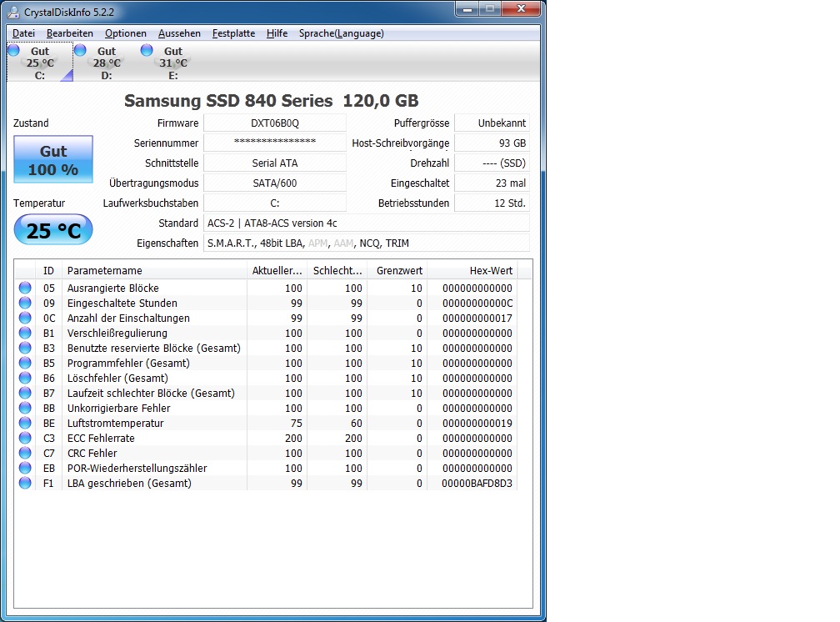
Task: Click status icon for Laufzeit schlechter Blöcke
Action: [x=25, y=393]
